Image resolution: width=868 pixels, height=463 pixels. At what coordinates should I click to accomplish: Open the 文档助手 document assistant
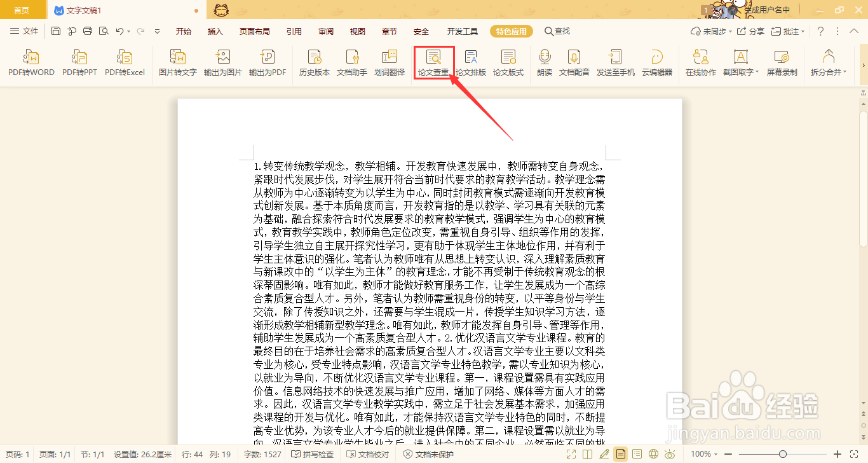(351, 63)
